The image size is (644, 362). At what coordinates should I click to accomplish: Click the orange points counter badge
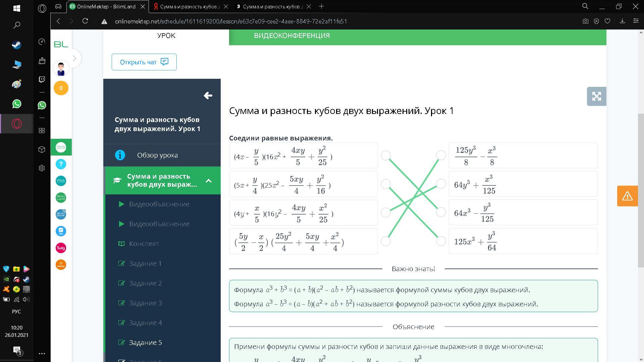pyautogui.click(x=61, y=88)
